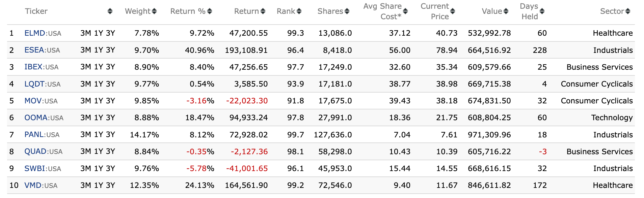Click 3Y chart link for ELMD
The width and height of the screenshot is (644, 198).
pyautogui.click(x=110, y=33)
